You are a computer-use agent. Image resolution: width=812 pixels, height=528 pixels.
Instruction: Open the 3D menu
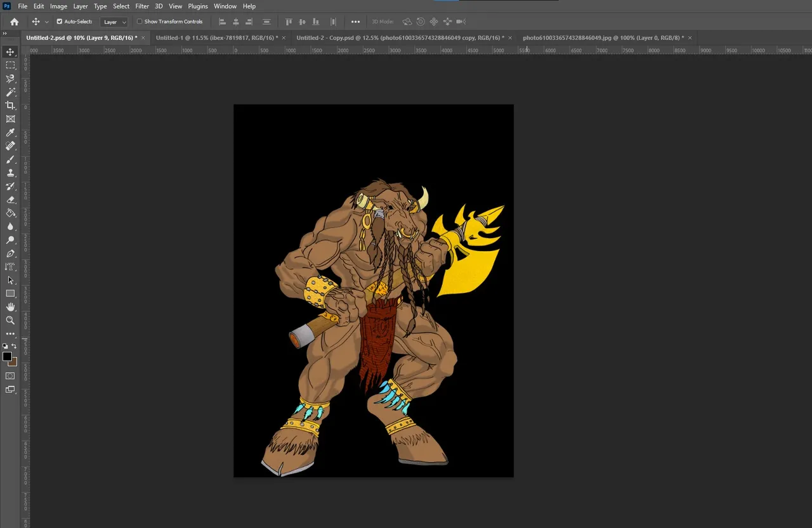point(159,6)
